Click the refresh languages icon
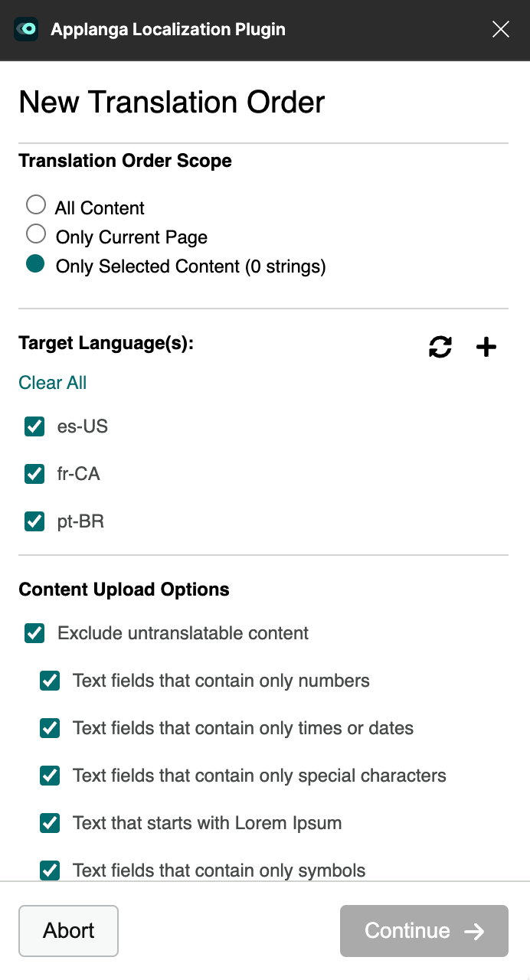Viewport: 530px width, 980px height. click(440, 347)
